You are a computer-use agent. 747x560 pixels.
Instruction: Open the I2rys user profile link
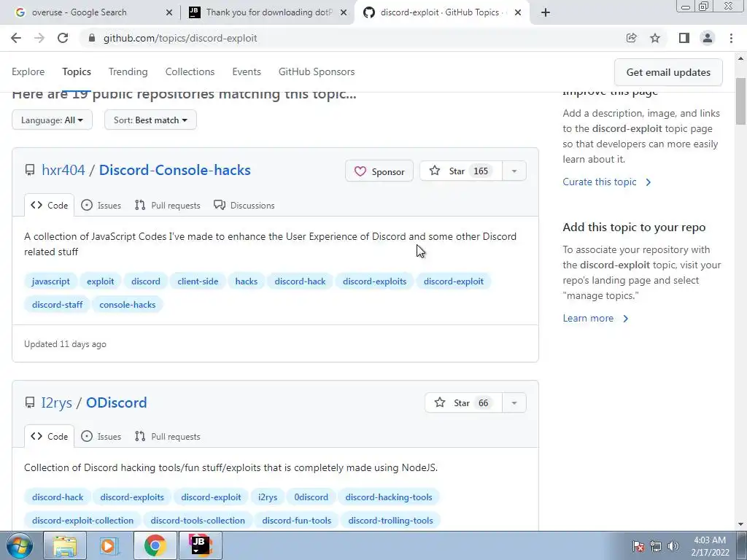click(x=57, y=402)
